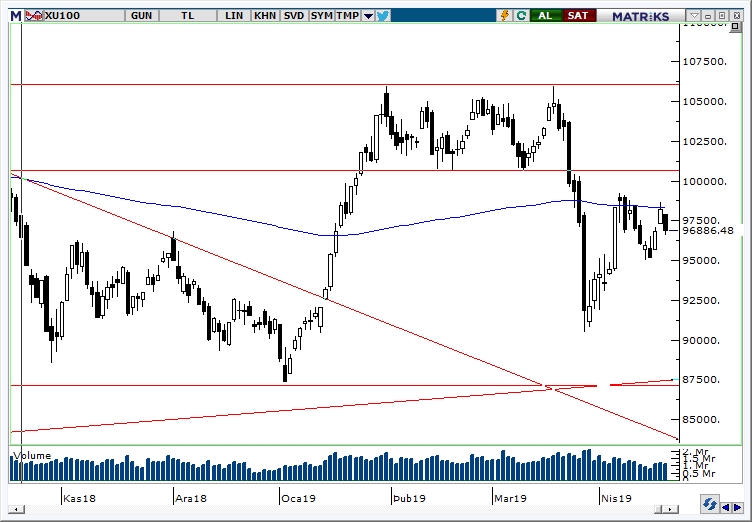This screenshot has height=522, width=752.
Task: Edit the XU100 symbol field
Action: tap(84, 16)
